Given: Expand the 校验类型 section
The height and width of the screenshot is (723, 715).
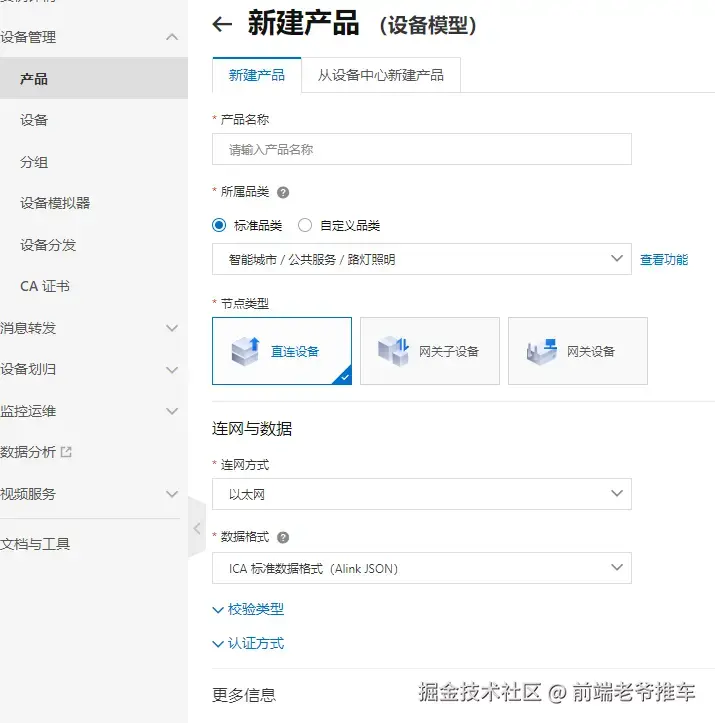Looking at the screenshot, I should pos(248,609).
